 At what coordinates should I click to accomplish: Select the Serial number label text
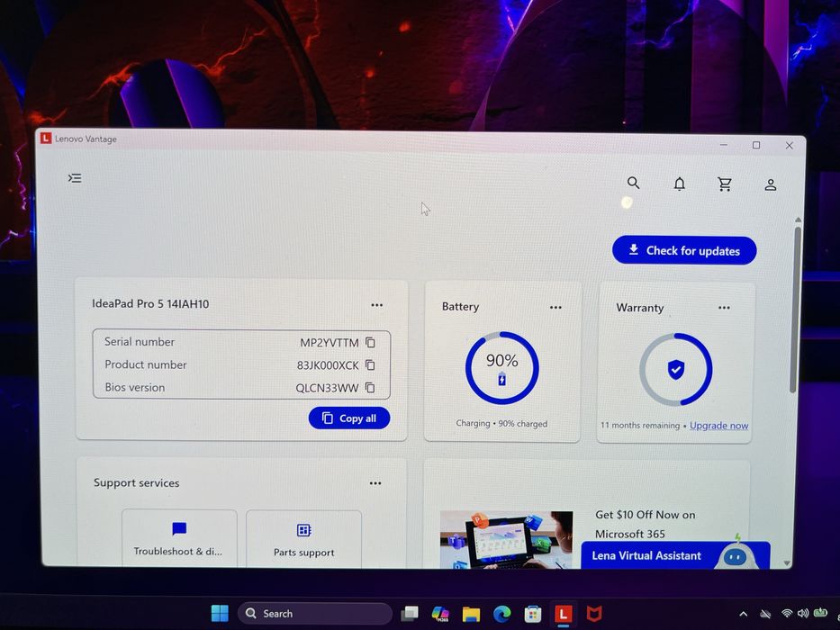pyautogui.click(x=140, y=341)
